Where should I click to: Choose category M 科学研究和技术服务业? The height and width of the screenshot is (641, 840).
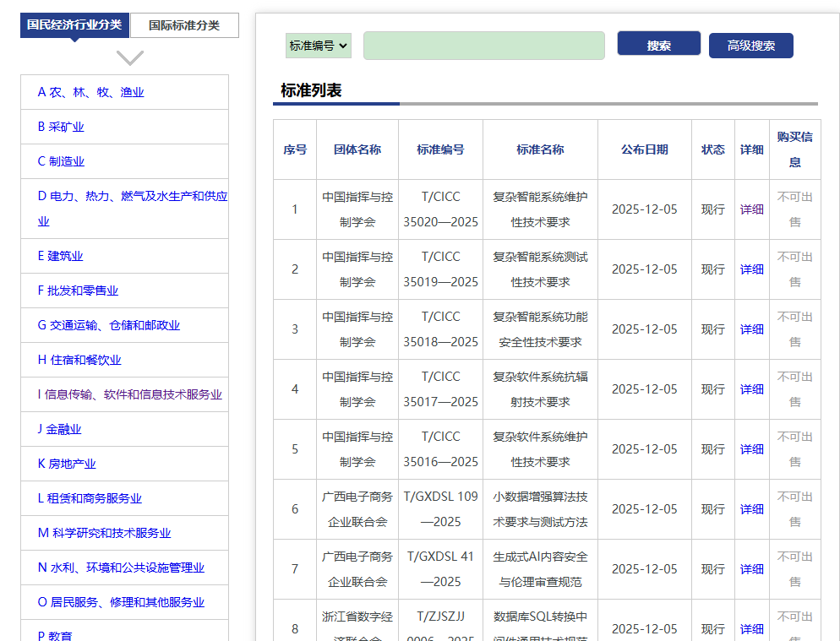tap(104, 533)
